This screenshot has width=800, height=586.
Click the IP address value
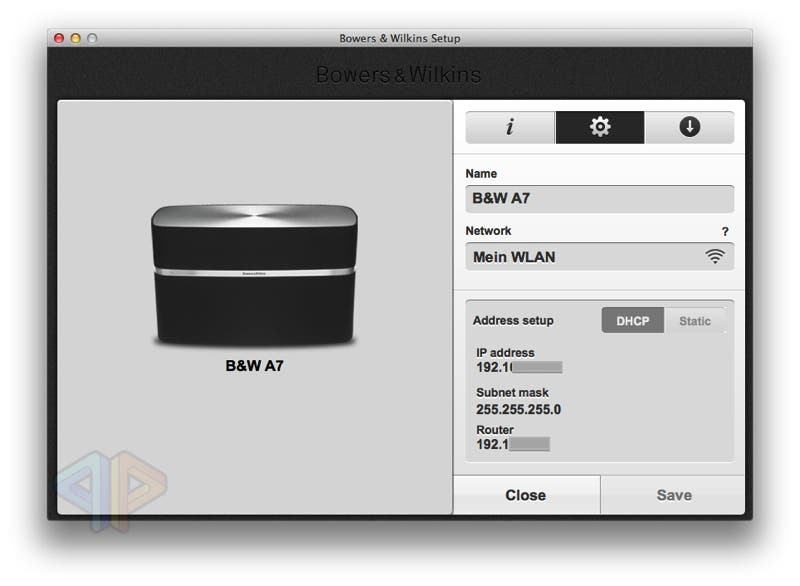click(x=518, y=367)
